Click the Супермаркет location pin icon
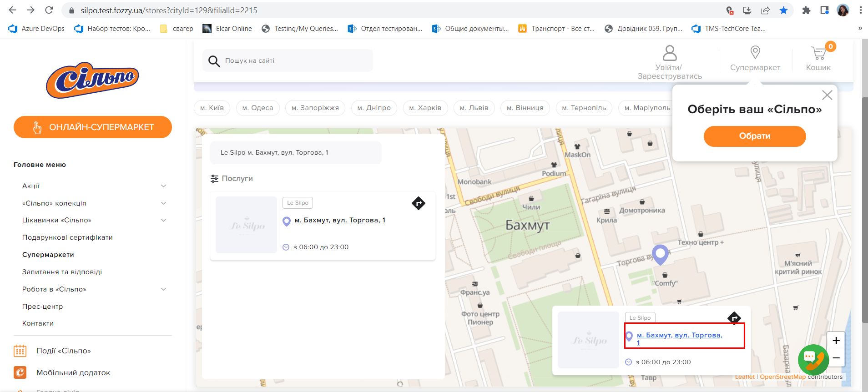Viewport: 868px width, 392px height. click(x=755, y=52)
